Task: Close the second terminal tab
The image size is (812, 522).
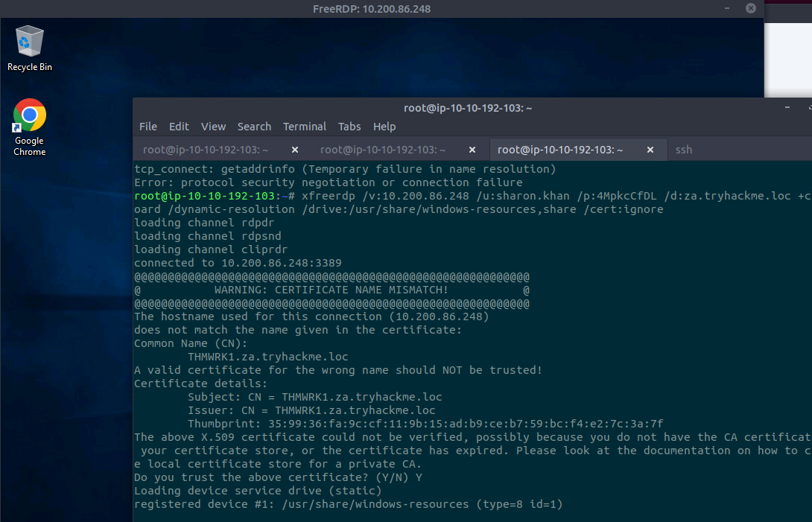Action: [x=472, y=150]
